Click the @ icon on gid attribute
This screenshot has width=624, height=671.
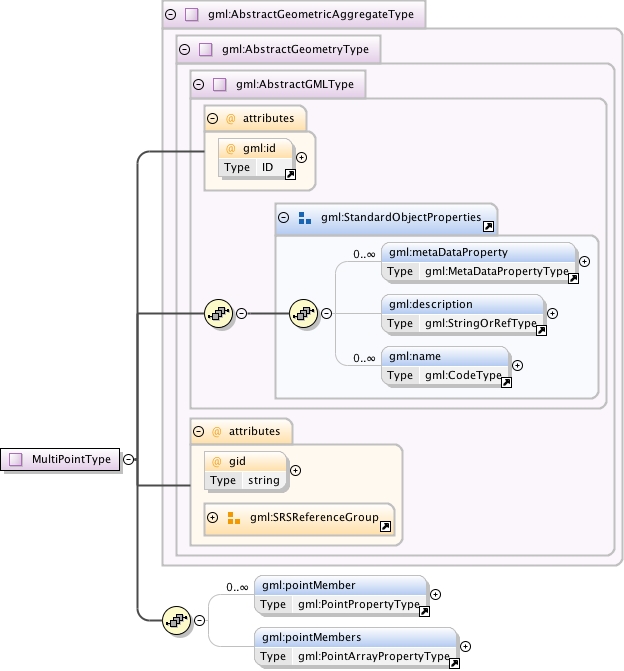[x=217, y=462]
